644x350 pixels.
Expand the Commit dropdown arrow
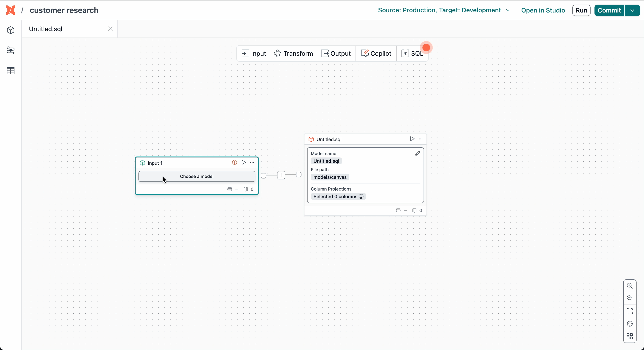pyautogui.click(x=632, y=10)
